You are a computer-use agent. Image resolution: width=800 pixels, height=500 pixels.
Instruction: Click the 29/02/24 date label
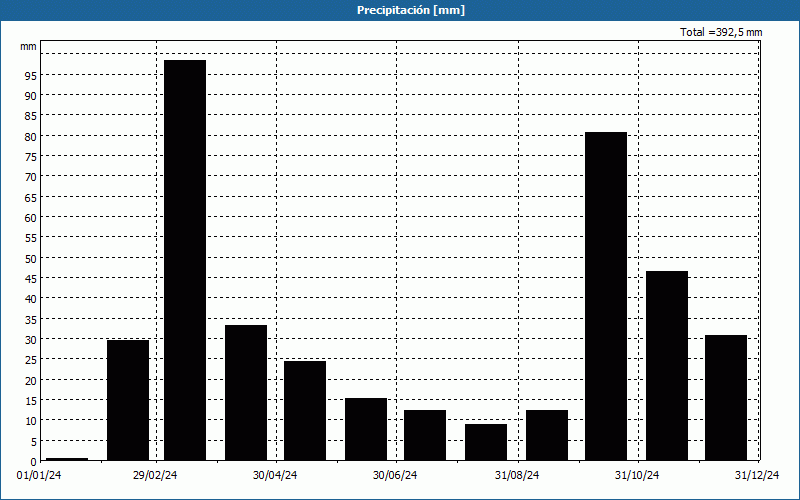tap(155, 476)
